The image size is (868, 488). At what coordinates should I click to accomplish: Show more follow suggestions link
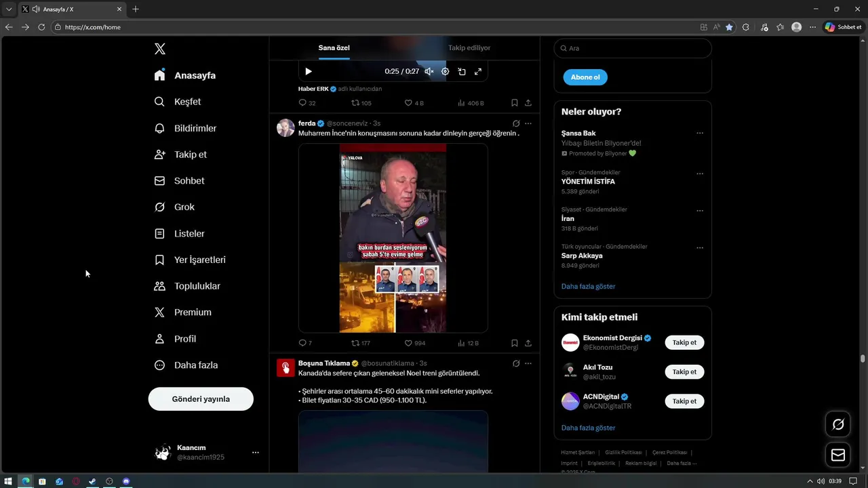(x=588, y=428)
